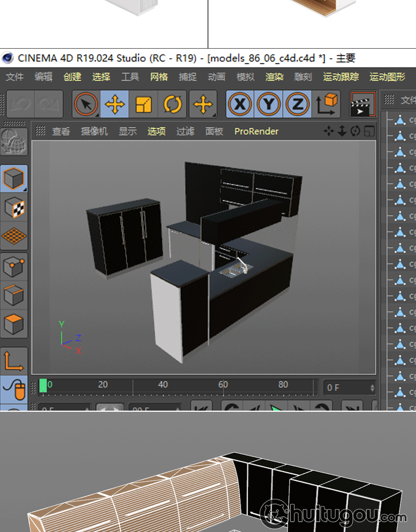Switch to Polygons mode
Screen dimensions: 416x532
coord(14,323)
